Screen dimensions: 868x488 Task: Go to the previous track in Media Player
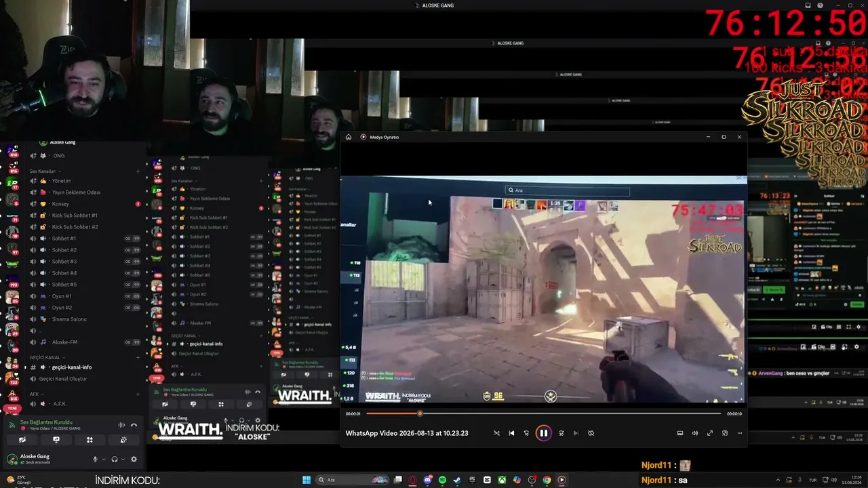[511, 433]
